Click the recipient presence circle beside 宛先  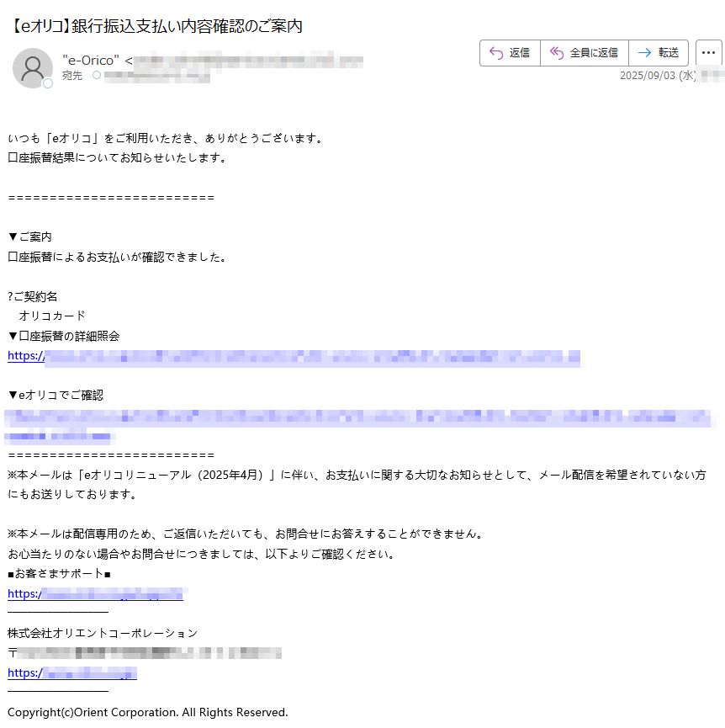point(97,75)
